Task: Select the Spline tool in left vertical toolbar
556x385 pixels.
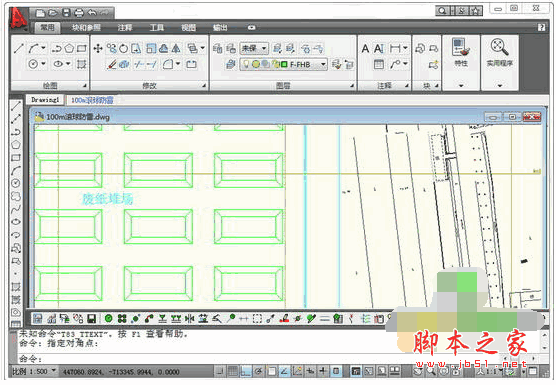Action: coord(16,209)
